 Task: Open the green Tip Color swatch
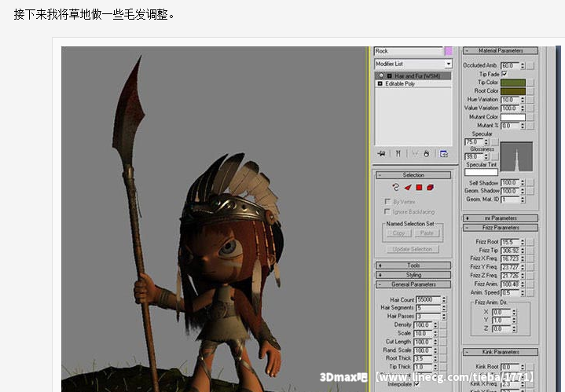tap(513, 82)
